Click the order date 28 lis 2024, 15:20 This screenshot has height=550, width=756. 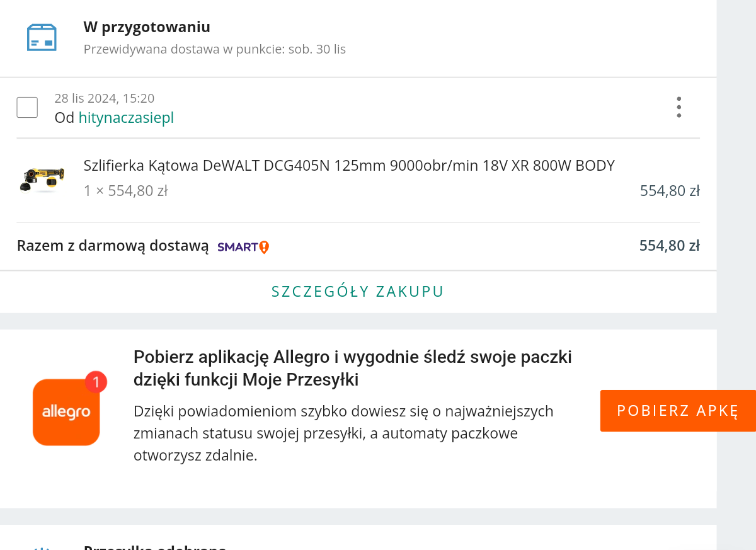(x=104, y=98)
